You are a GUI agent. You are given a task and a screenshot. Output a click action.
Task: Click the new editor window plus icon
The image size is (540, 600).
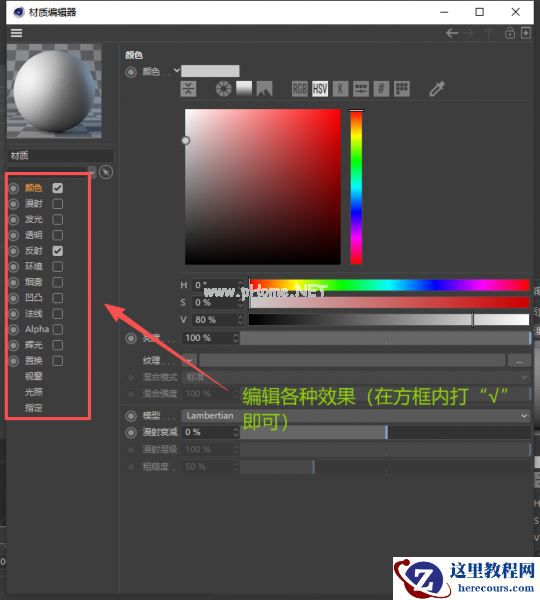pyautogui.click(x=526, y=33)
